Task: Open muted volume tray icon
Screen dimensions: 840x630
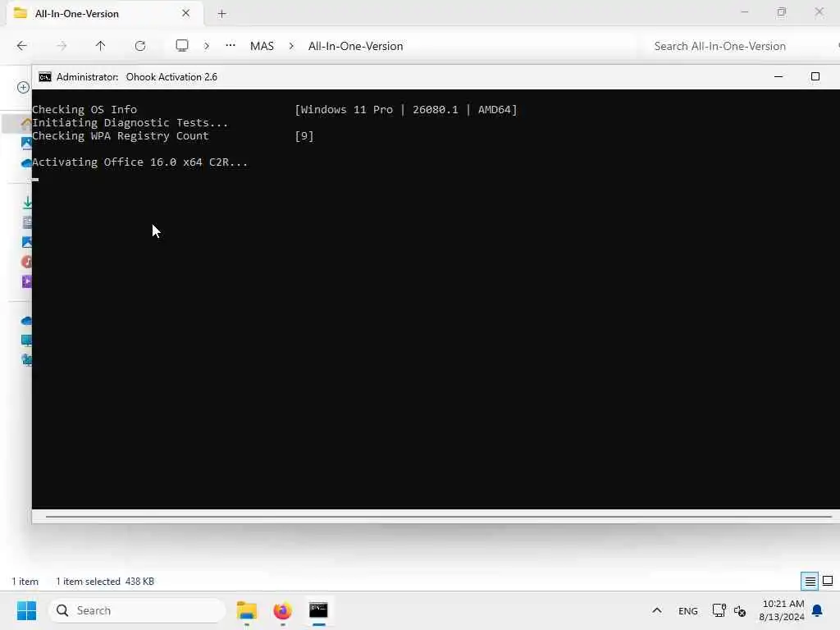Action: click(740, 610)
